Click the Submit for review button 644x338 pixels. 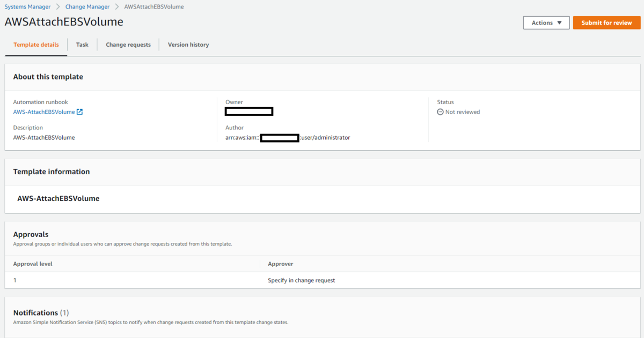[x=606, y=23]
